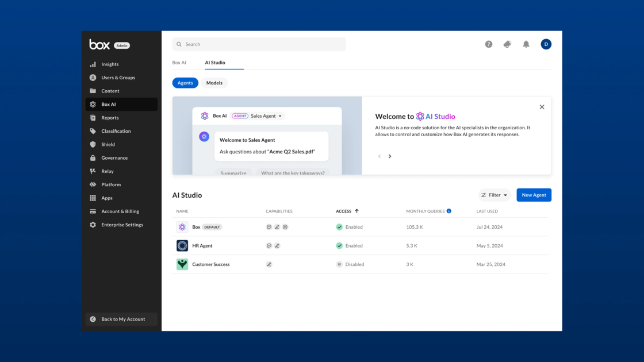Click the Customer Success avatar icon
Viewport: 644px width, 362px height.
[182, 264]
